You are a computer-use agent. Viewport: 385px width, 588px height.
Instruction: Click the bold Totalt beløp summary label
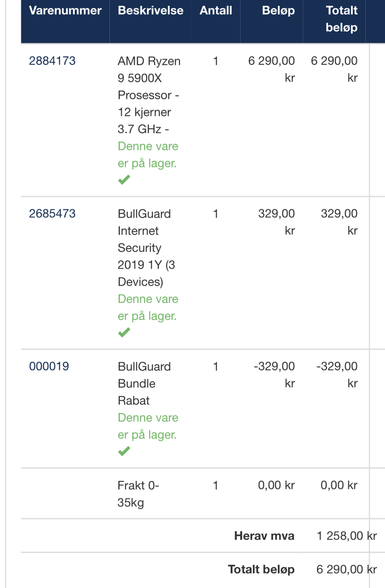click(261, 570)
